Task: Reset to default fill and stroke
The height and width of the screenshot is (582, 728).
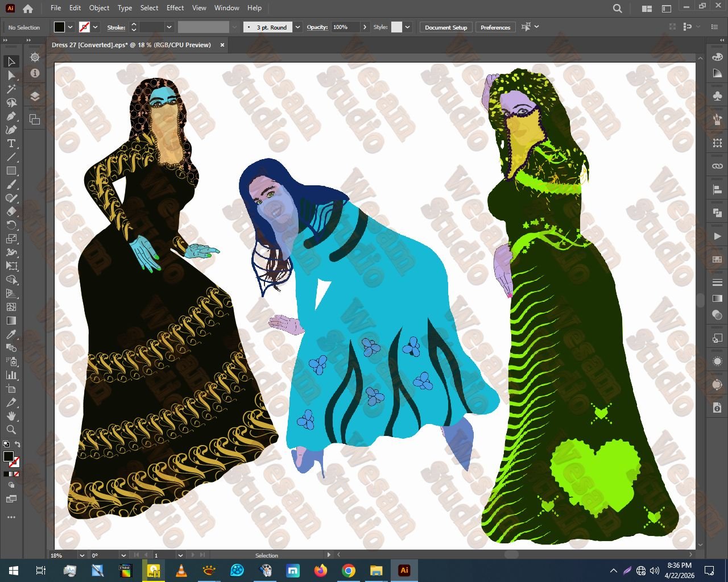Action: click(6, 444)
